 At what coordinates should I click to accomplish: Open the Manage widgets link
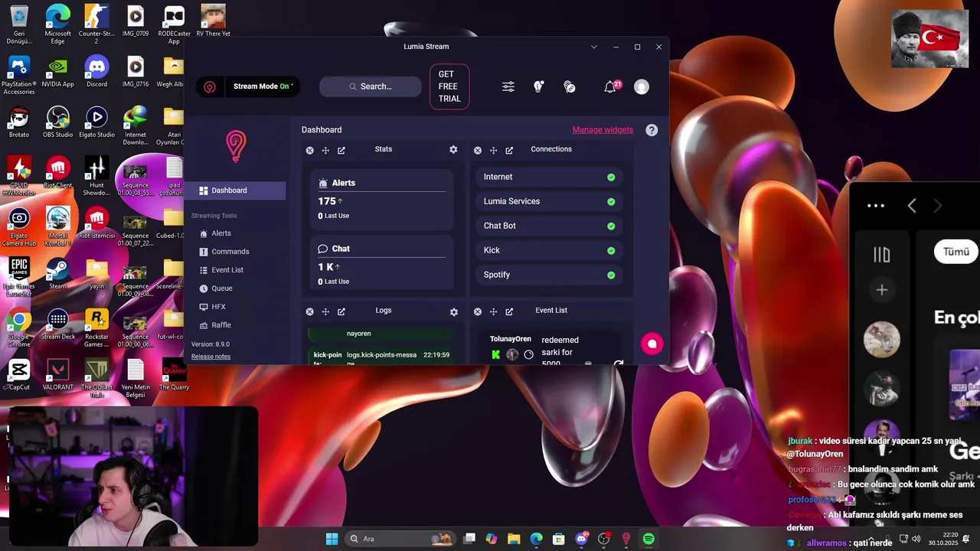coord(603,130)
